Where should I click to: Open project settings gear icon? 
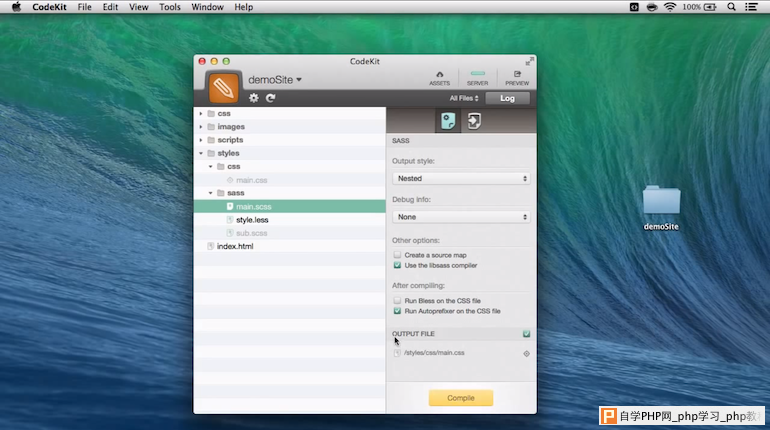click(253, 98)
